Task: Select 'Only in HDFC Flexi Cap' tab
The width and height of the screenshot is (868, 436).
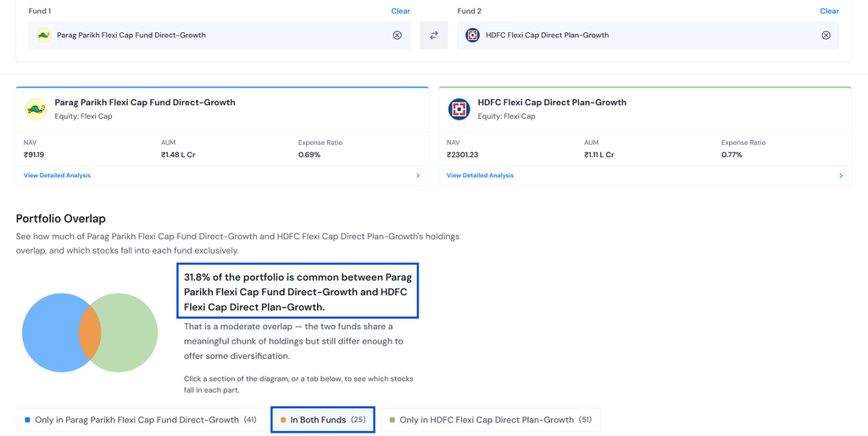Action: click(491, 420)
